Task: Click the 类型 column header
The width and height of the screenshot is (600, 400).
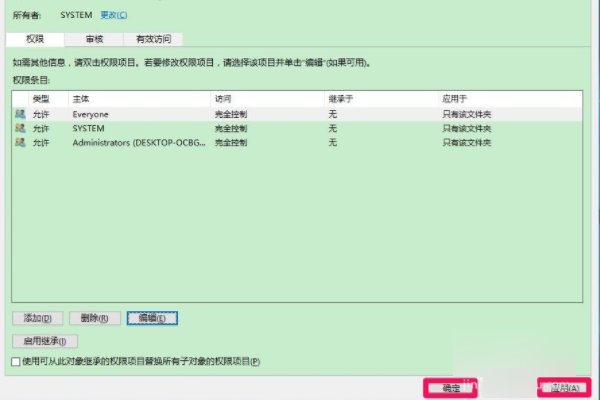Action: point(48,99)
